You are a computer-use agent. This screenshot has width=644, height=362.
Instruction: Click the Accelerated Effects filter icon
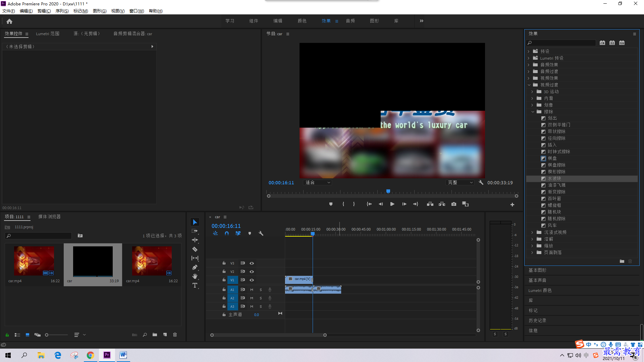tap(602, 43)
